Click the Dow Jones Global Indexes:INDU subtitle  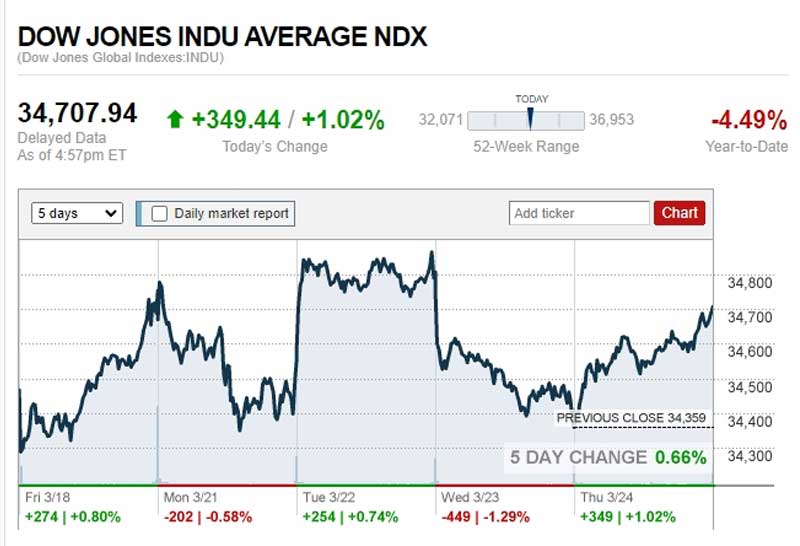(x=120, y=59)
